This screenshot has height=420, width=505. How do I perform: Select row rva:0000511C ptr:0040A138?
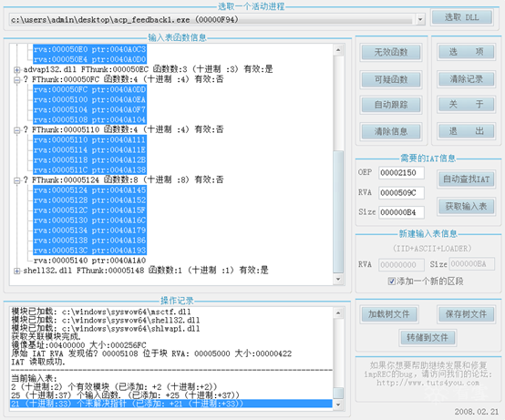coord(89,170)
